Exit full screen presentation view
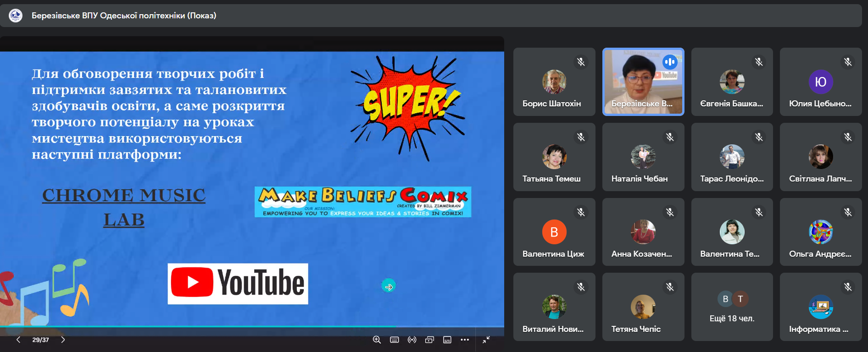This screenshot has height=352, width=868. 486,340
